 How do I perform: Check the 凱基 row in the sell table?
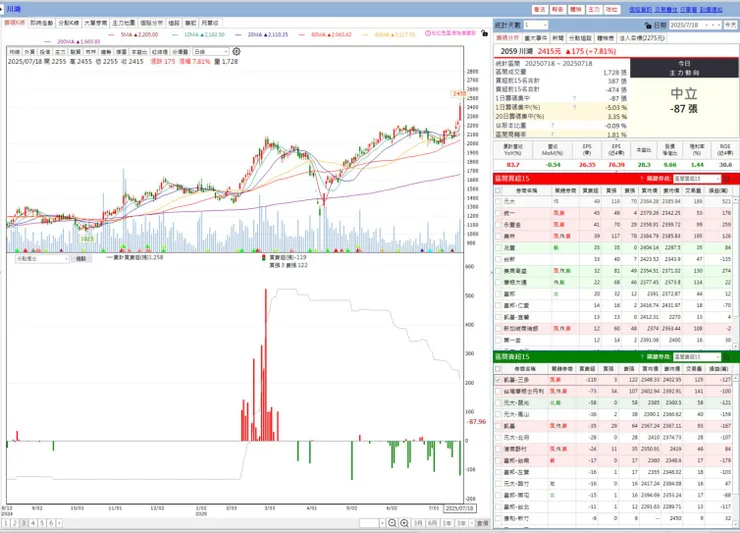click(x=498, y=426)
